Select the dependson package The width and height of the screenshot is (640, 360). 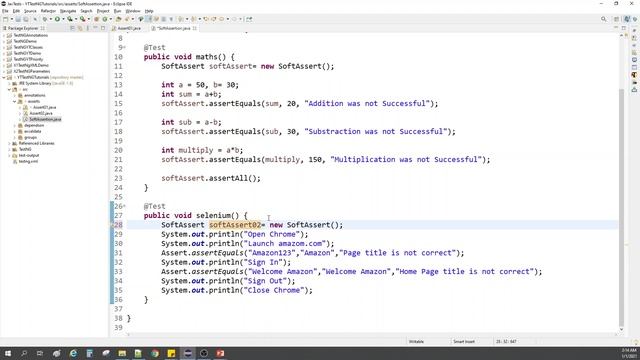pyautogui.click(x=34, y=125)
